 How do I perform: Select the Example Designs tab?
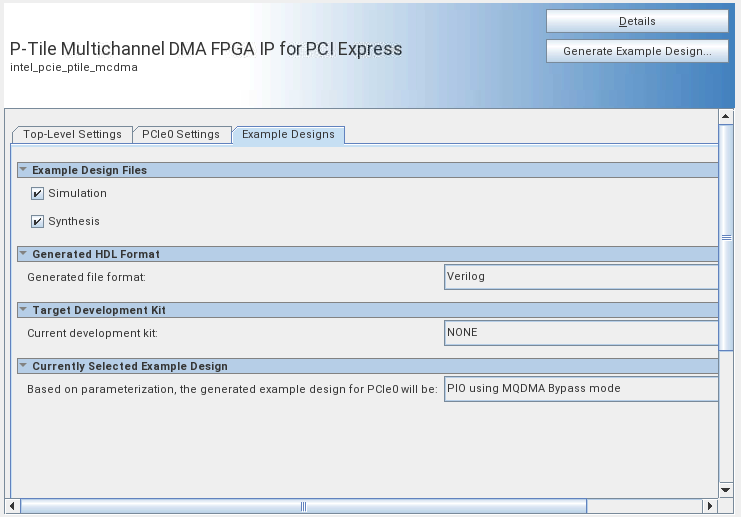[x=288, y=135]
